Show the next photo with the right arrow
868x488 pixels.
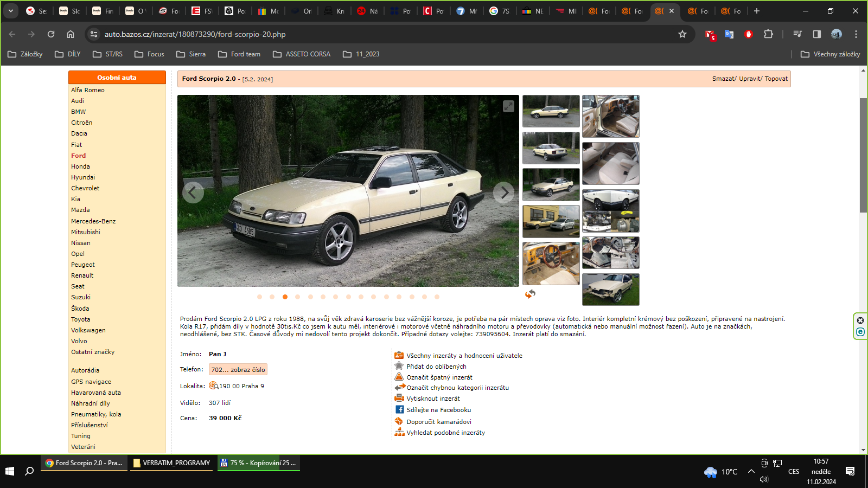(504, 192)
